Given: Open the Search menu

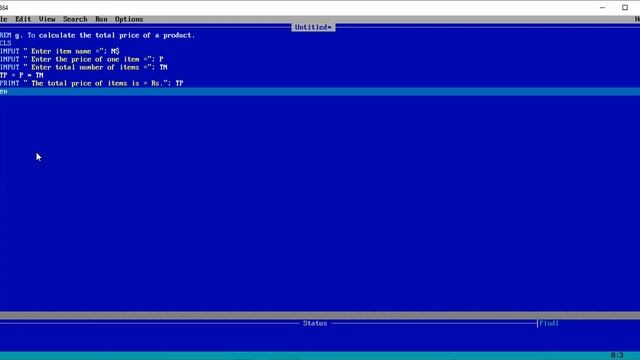Looking at the screenshot, I should 75,19.
